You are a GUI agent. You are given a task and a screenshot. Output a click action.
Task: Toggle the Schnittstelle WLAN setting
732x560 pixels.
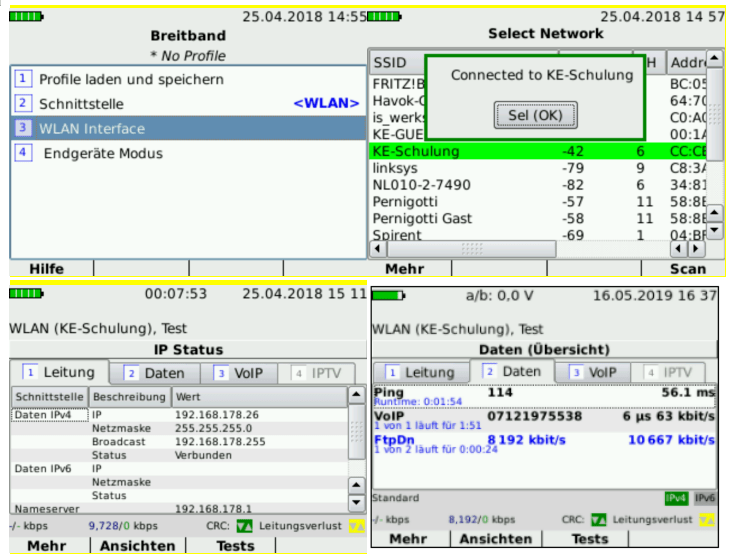[325, 103]
